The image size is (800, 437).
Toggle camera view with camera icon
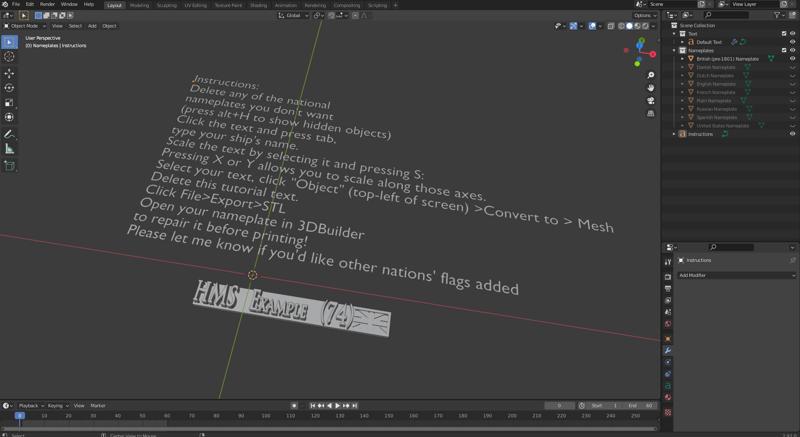tap(651, 100)
